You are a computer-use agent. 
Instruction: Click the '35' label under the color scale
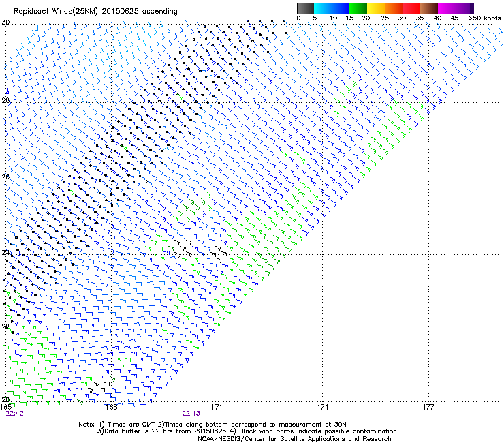[420, 18]
